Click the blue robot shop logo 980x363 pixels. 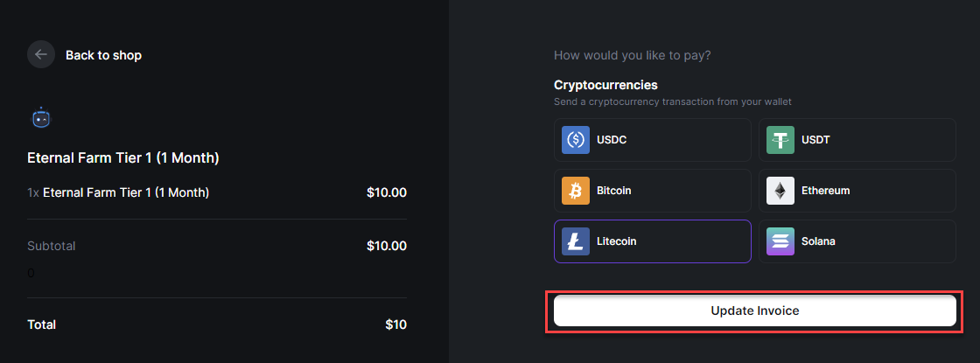41,117
